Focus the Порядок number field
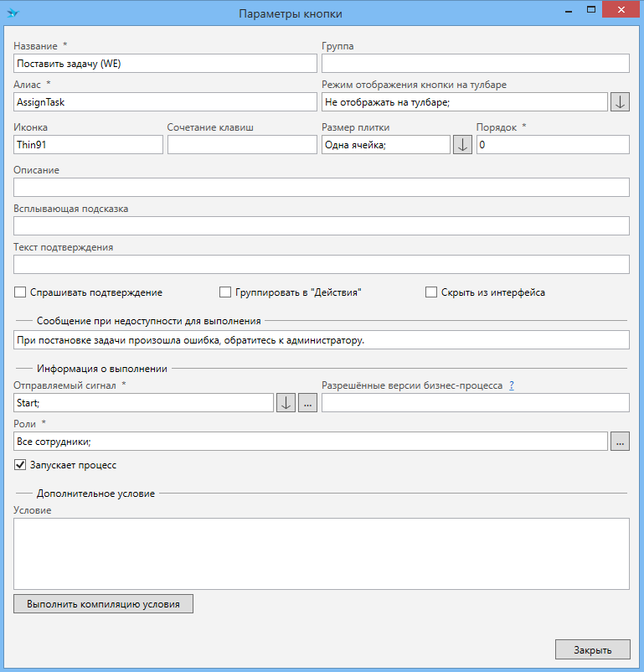Screen dimensions: 644x672 (x=552, y=145)
